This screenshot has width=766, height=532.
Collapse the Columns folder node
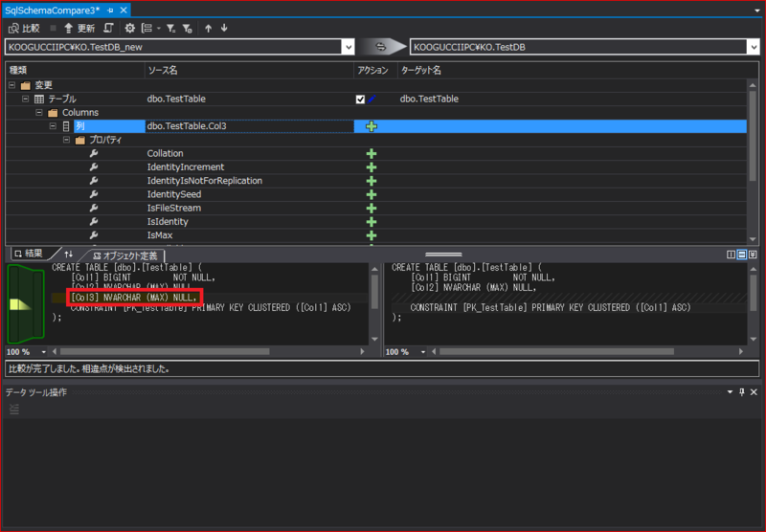click(x=39, y=112)
